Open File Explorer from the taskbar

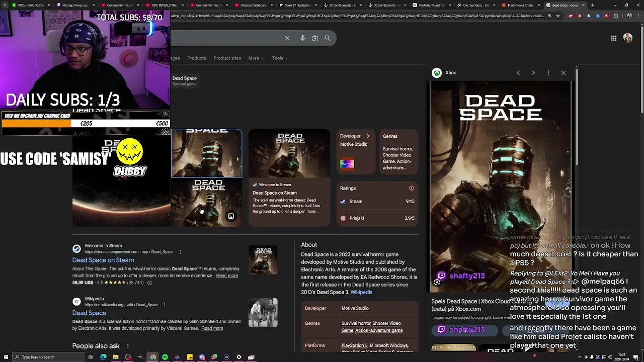[116, 357]
